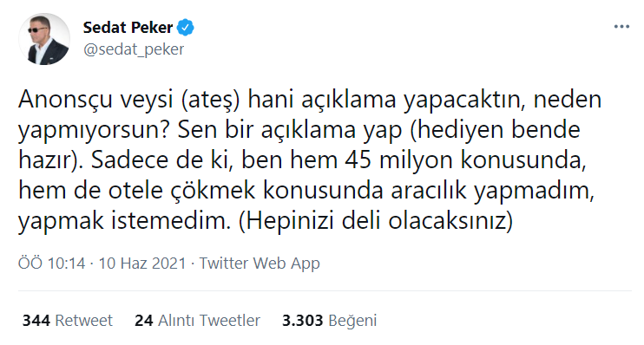This screenshot has height=345, width=644.
Task: Click the ÖÖ 10:14 timestamp
Action: (x=52, y=263)
